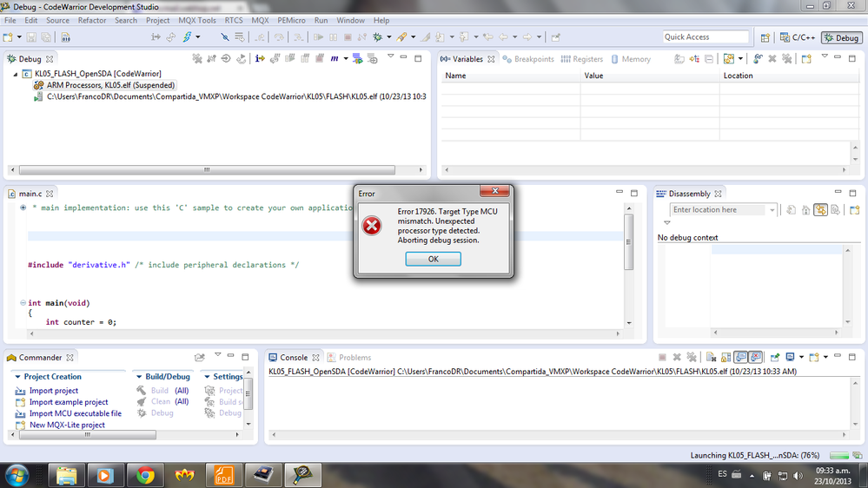
Task: Click Import MCU executable file link
Action: tap(76, 413)
